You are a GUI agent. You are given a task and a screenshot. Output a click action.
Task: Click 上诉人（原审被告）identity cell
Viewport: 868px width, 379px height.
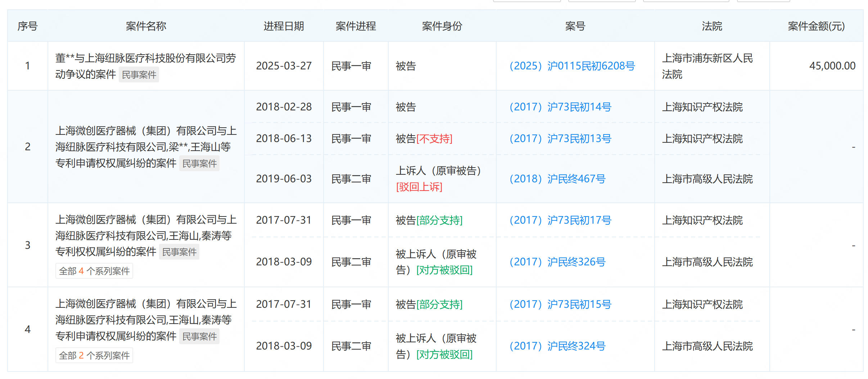pyautogui.click(x=439, y=170)
